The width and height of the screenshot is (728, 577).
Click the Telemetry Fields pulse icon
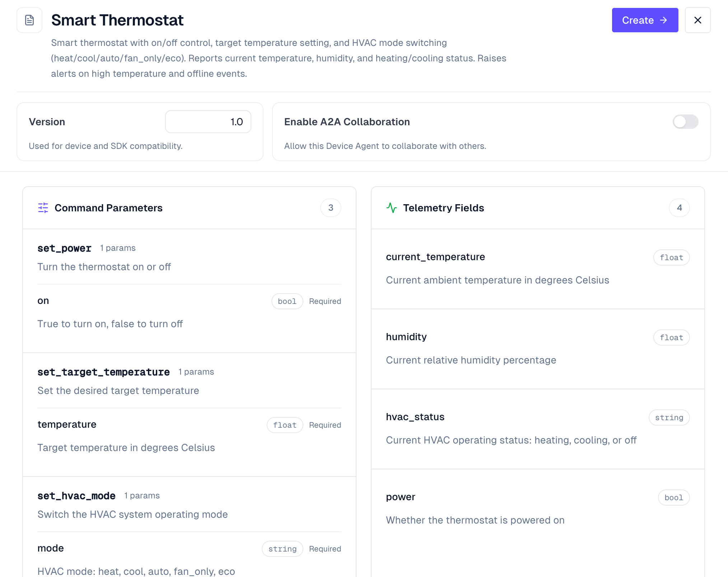click(x=392, y=208)
